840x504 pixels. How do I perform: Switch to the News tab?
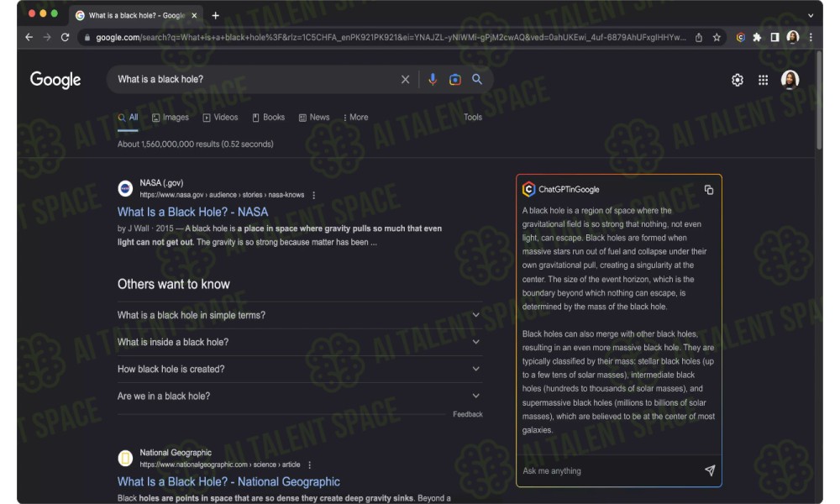[x=314, y=118]
